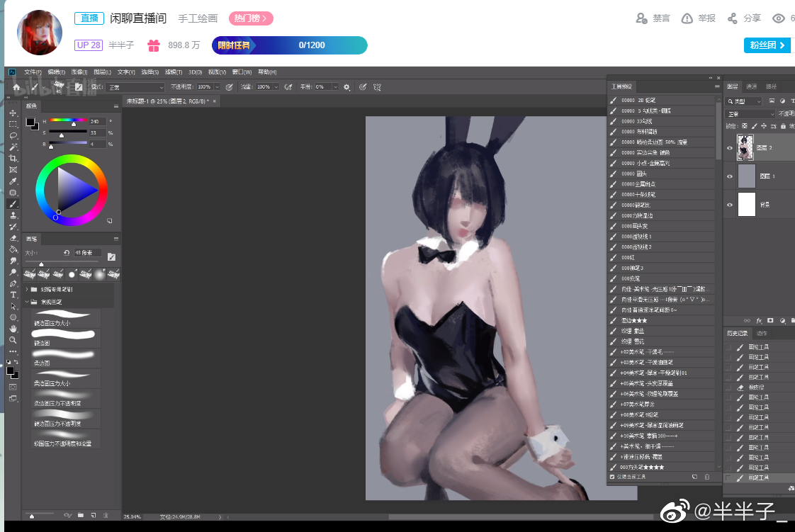The image size is (795, 532).
Task: Switch to the 通道 channels tab
Action: 752,86
